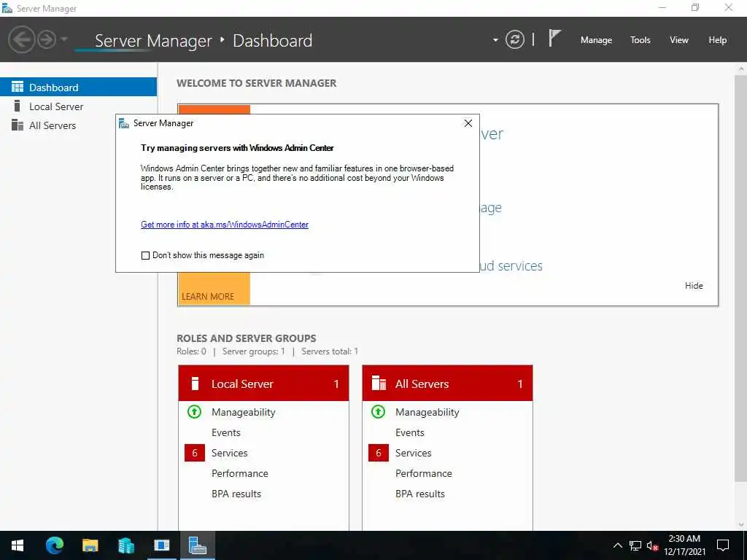
Task: Hide the welcome tile
Action: [694, 285]
